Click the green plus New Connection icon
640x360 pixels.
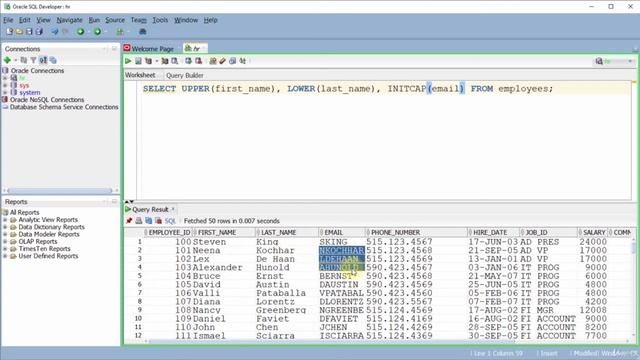[x=7, y=60]
